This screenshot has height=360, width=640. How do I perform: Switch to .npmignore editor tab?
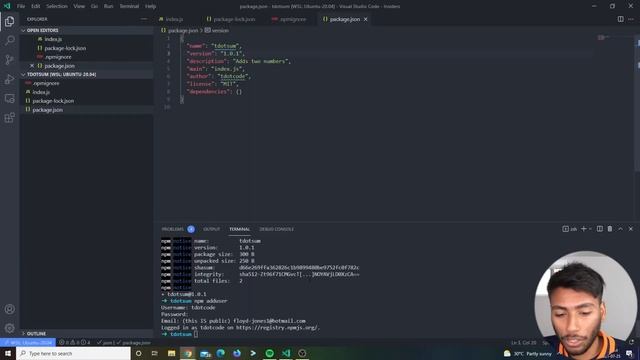pyautogui.click(x=292, y=19)
